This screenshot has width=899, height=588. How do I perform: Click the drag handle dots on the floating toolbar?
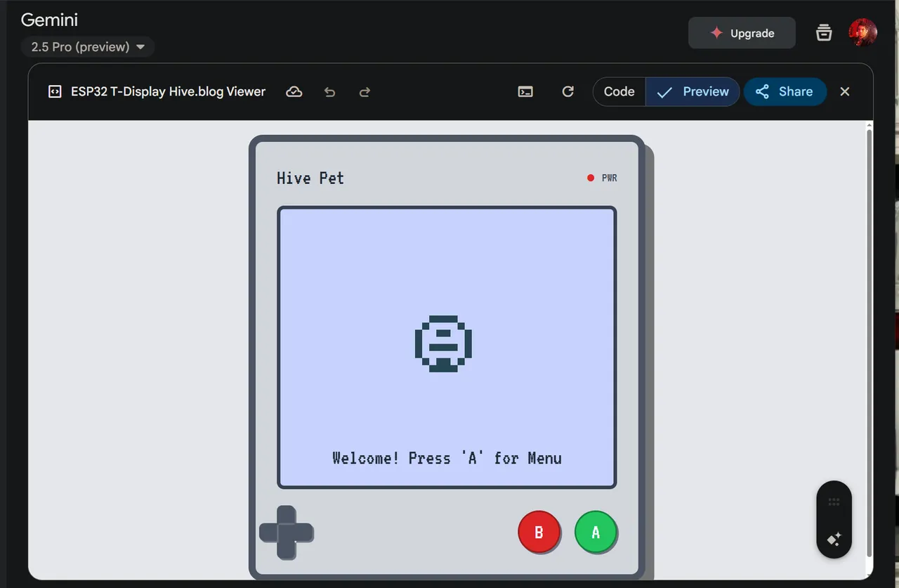pyautogui.click(x=834, y=502)
